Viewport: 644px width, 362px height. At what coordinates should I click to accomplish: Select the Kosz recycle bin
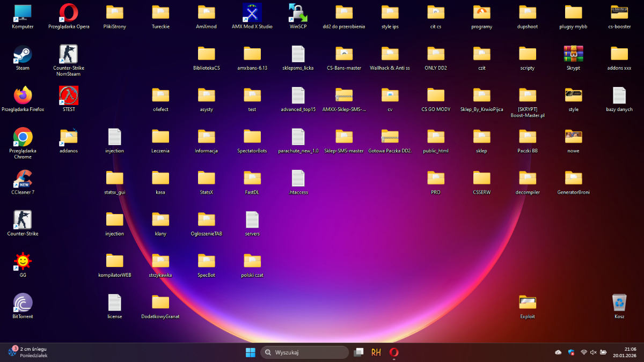tap(619, 303)
